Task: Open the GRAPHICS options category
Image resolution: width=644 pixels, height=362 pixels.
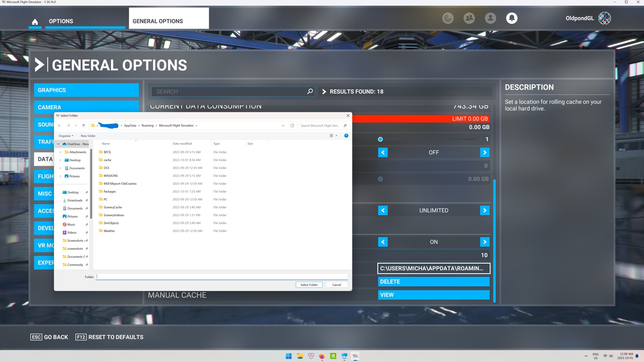Action: point(86,90)
